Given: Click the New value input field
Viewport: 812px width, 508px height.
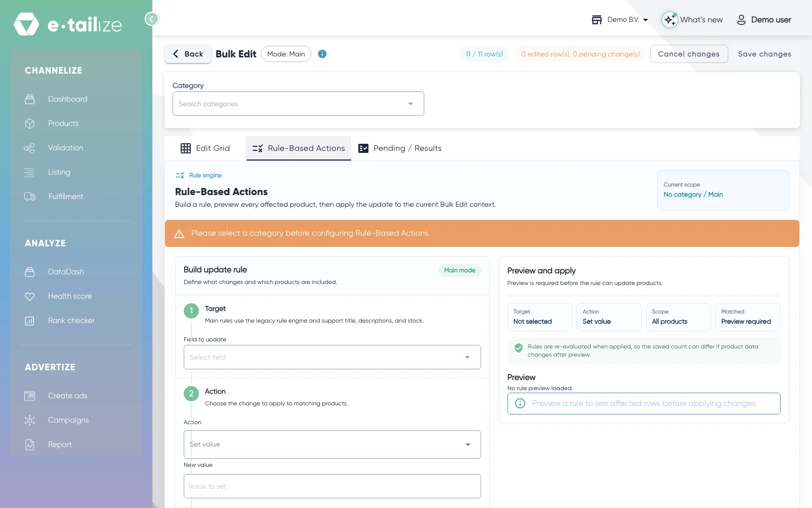Looking at the screenshot, I should [x=332, y=486].
